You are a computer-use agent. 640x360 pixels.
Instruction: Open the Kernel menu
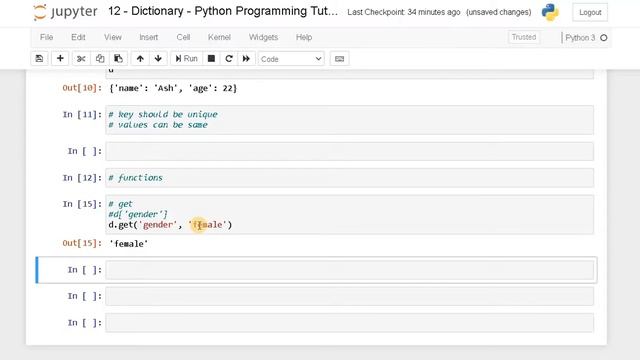click(x=219, y=37)
